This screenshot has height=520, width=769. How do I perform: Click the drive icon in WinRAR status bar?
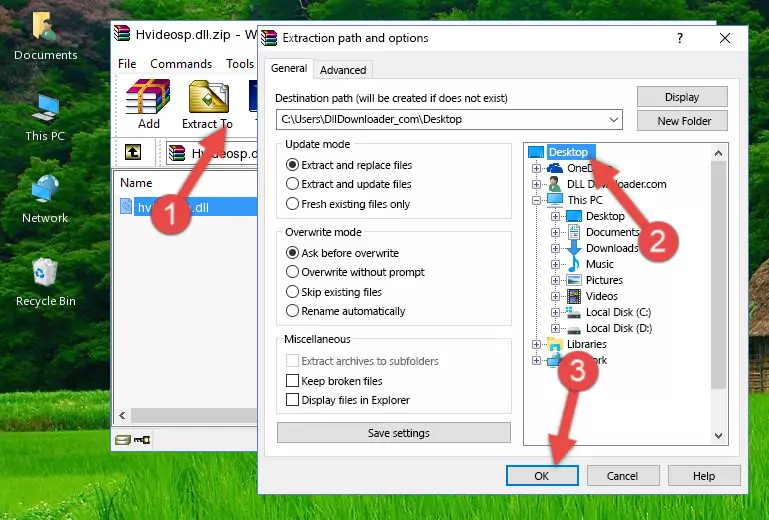pos(123,440)
